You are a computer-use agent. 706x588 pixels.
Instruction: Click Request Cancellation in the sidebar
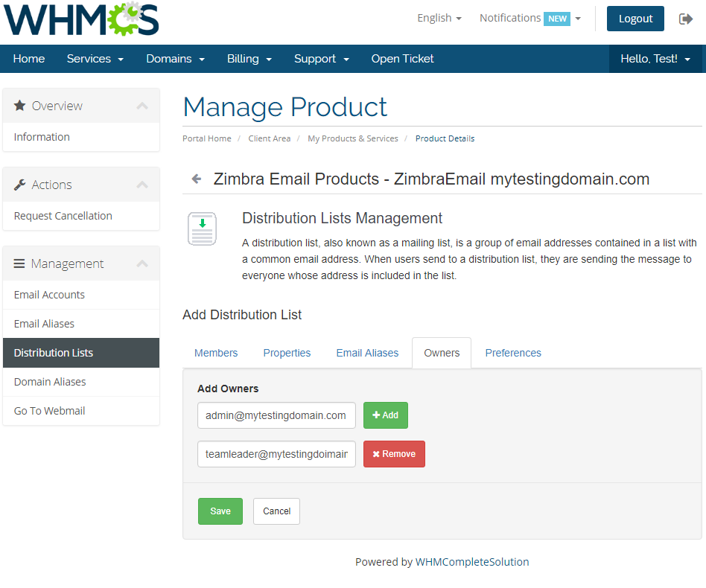click(81, 216)
